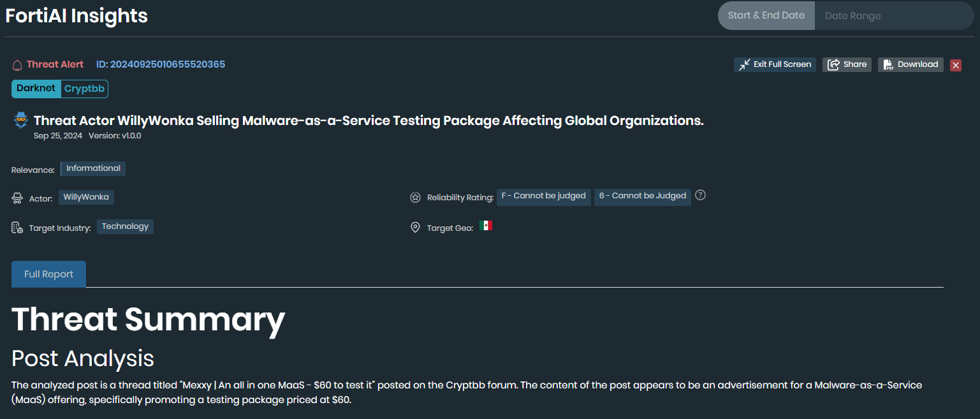Open the Informational relevance badge
The height and width of the screenshot is (419, 980).
pyautogui.click(x=92, y=168)
